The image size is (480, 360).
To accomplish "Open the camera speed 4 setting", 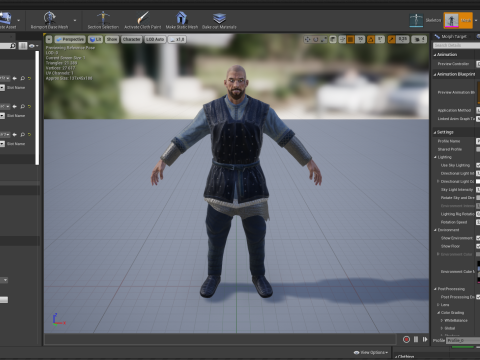I will click(419, 40).
